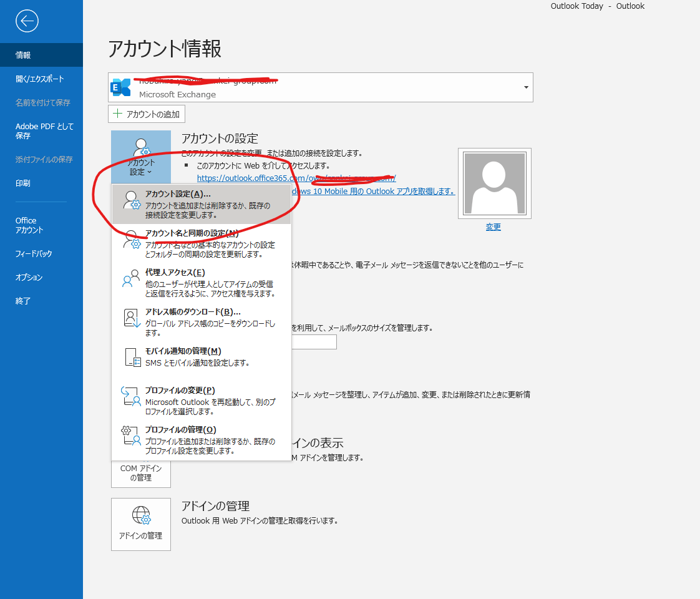Screen dimensions: 700x599
Task: Choose 代理人アクセス(E) from the menu
Action: click(x=202, y=283)
